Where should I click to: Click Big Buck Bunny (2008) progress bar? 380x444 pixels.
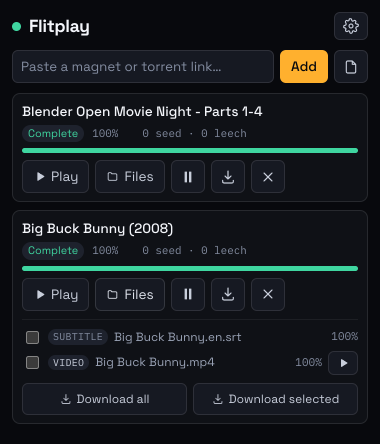coord(190,269)
